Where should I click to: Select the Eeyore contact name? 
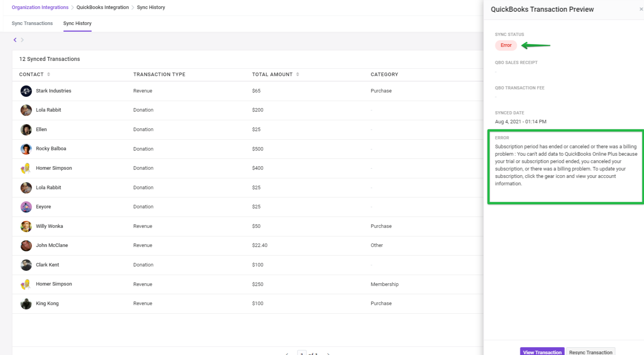pos(43,207)
